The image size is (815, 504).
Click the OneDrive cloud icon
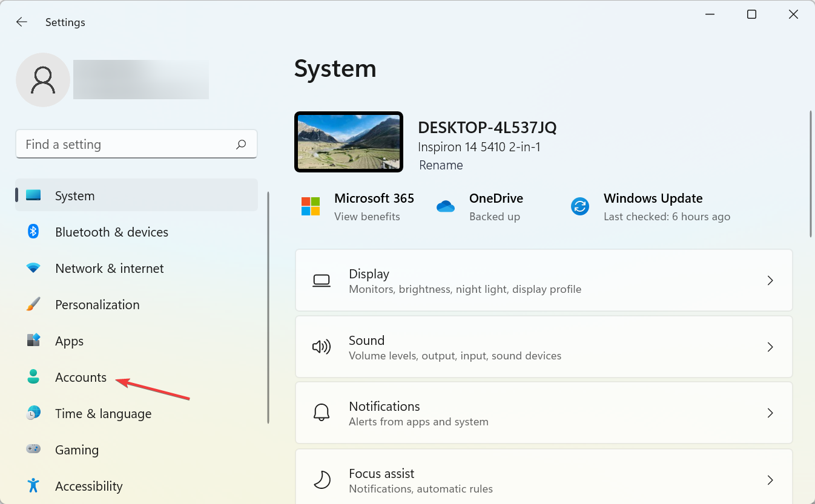pyautogui.click(x=446, y=206)
